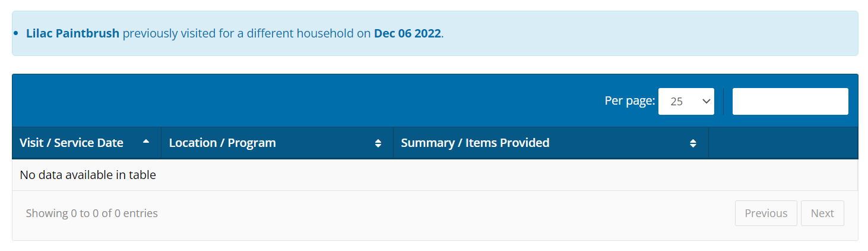The height and width of the screenshot is (251, 868).
Task: Click the "Per page:" label
Action: pos(629,101)
